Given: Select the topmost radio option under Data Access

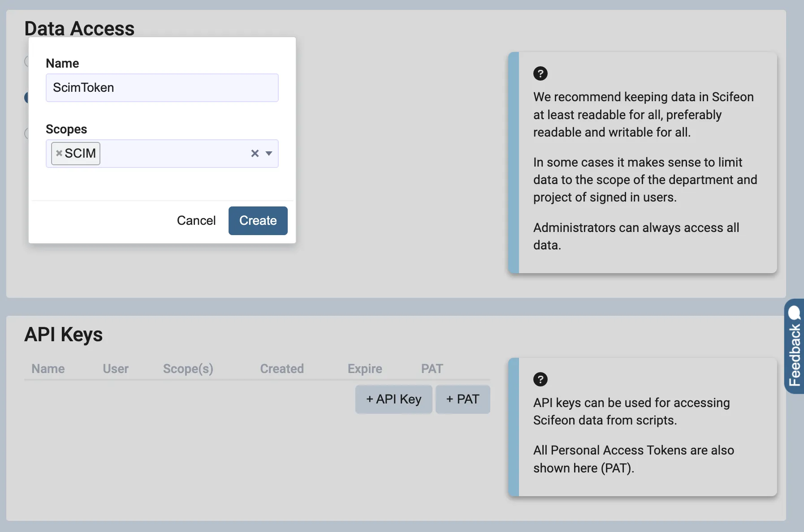Looking at the screenshot, I should [x=27, y=61].
